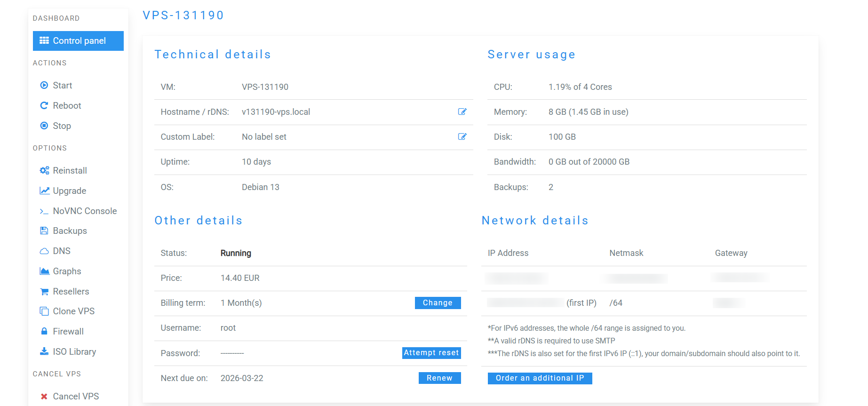Click the 'IP Address' column header
This screenshot has height=406, width=868.
pos(508,253)
